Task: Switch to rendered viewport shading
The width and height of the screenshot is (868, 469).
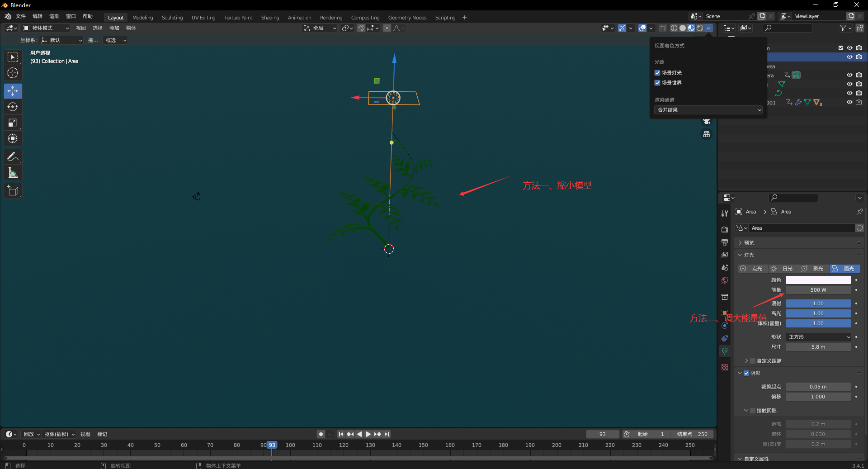Action: coord(700,28)
